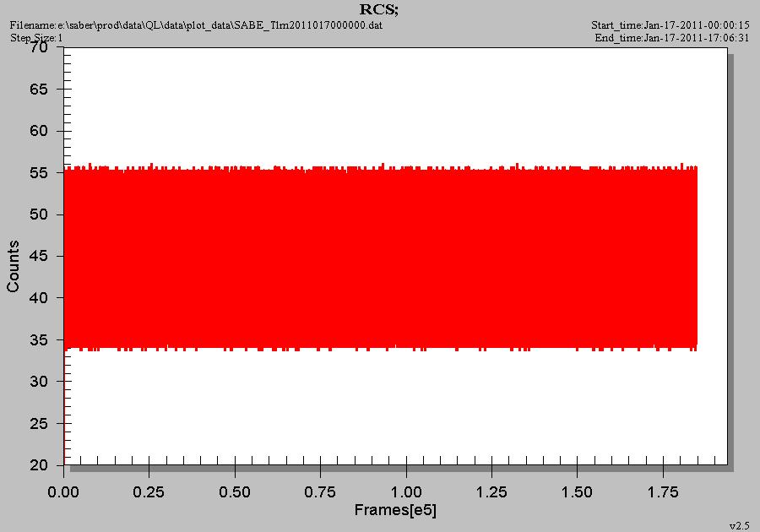This screenshot has width=760, height=532.
Task: Click the 'Frames[e5]' x-axis label
Action: click(395, 510)
